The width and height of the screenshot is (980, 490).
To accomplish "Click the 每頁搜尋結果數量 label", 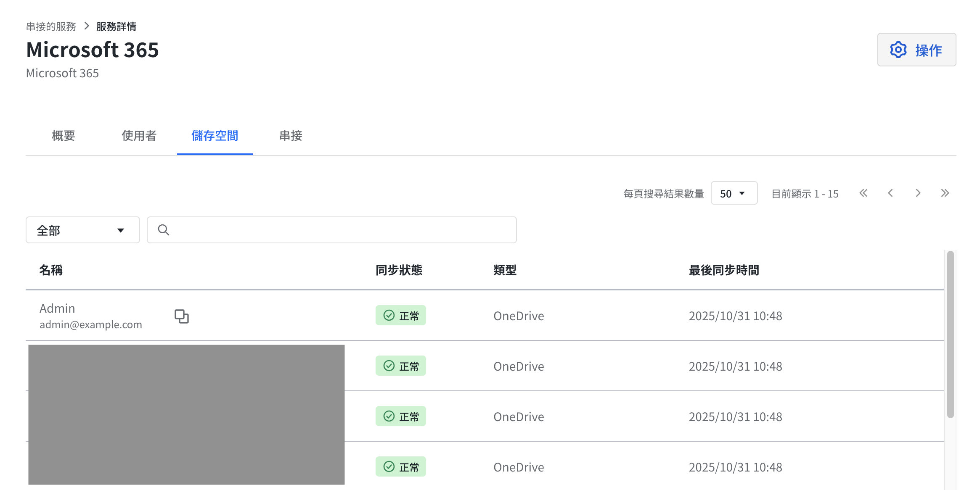I will [x=664, y=194].
